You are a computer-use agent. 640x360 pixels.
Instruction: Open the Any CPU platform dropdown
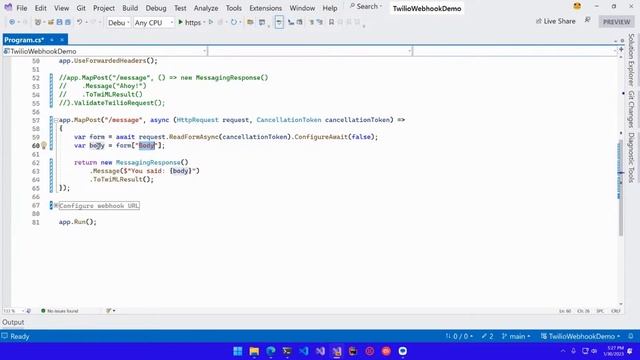coord(153,23)
